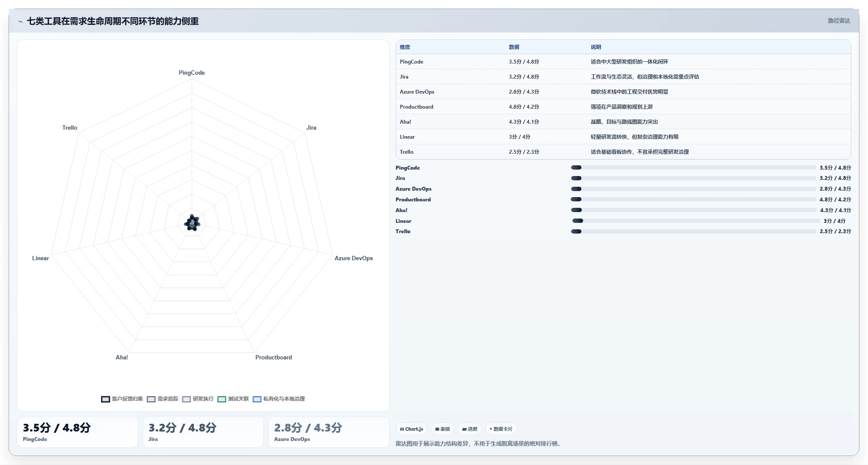Click the Trello progress bar
Image resolution: width=868 pixels, height=465 pixels.
(x=694, y=231)
